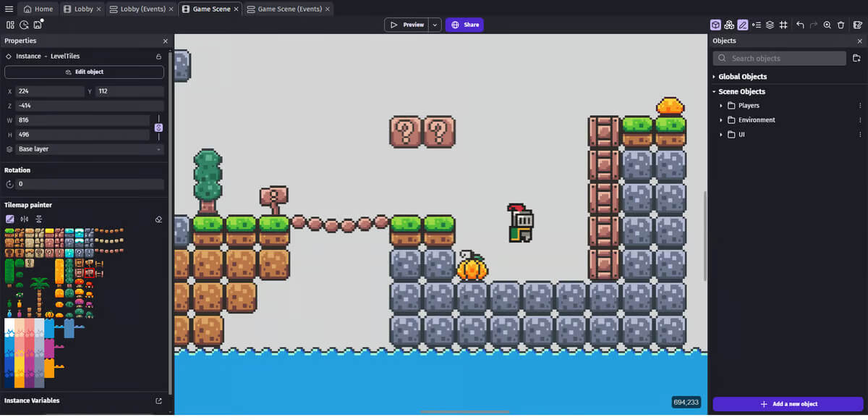The image size is (868, 420).
Task: Focus the Search objects field
Action: [x=779, y=58]
